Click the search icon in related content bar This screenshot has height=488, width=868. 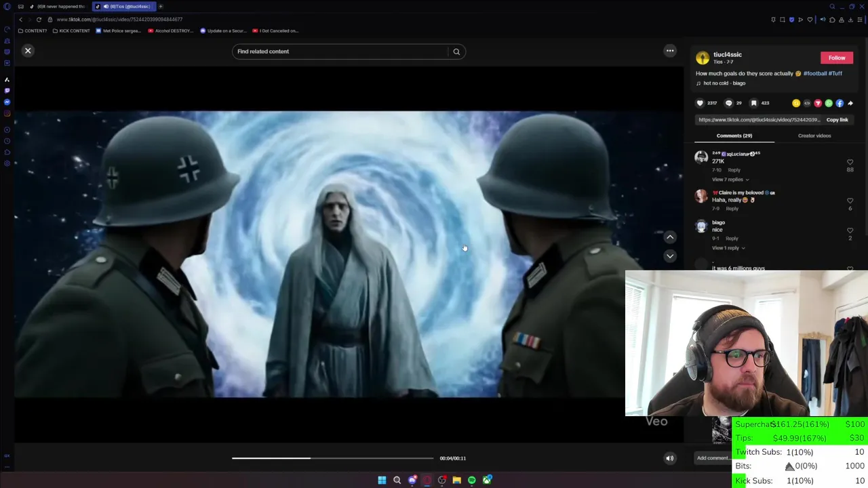point(456,52)
